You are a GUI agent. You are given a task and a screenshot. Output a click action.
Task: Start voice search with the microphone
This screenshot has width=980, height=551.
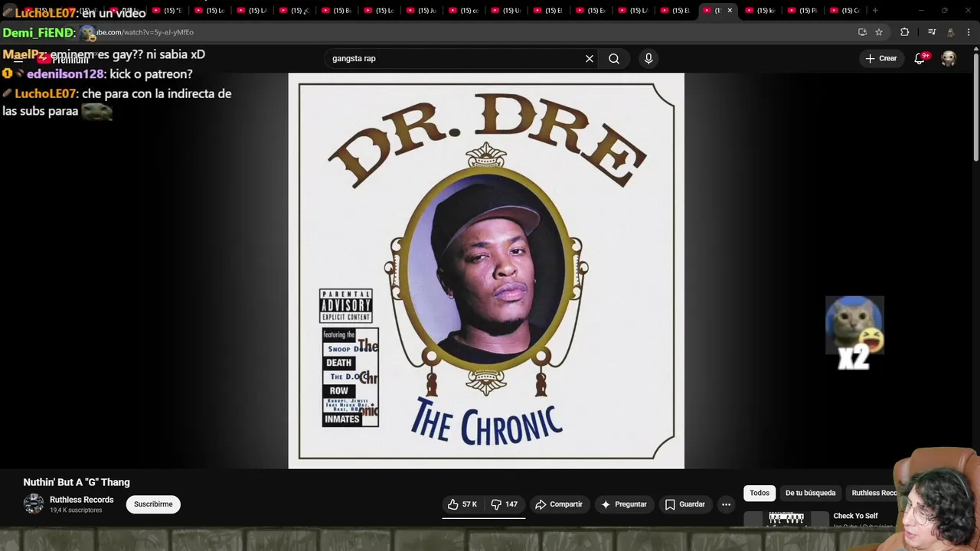click(x=648, y=58)
